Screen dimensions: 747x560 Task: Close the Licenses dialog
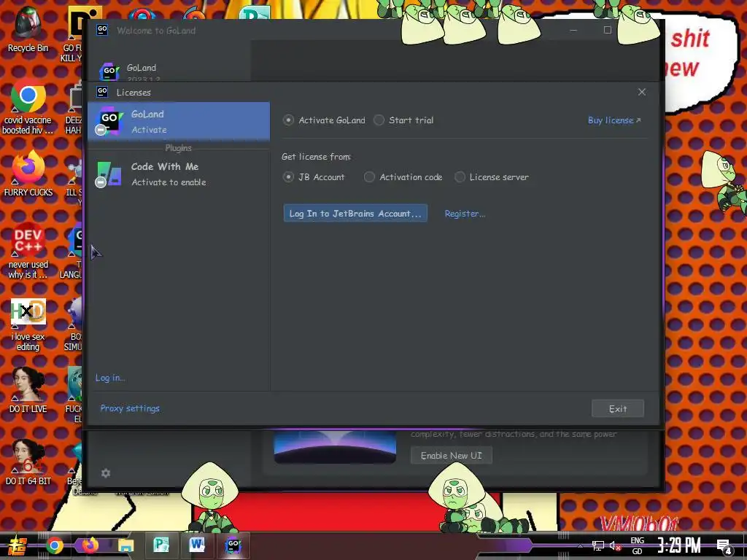pyautogui.click(x=642, y=92)
